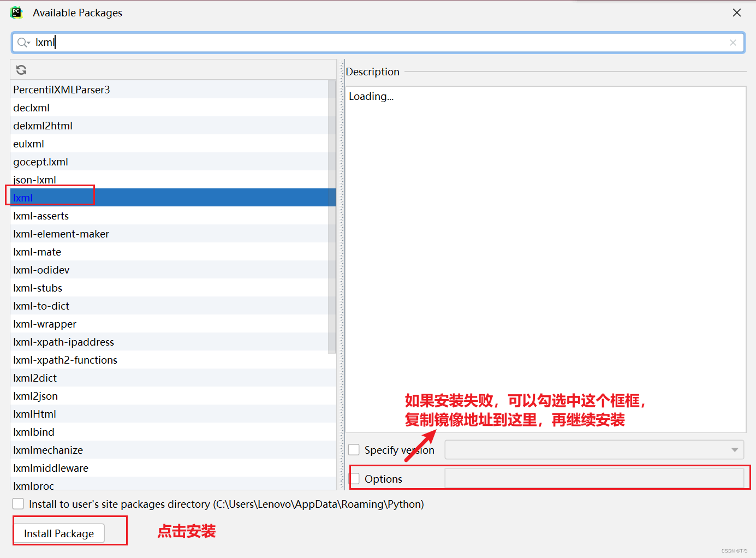Viewport: 756px width, 558px height.
Task: Select the delxml2html package
Action: [169, 126]
